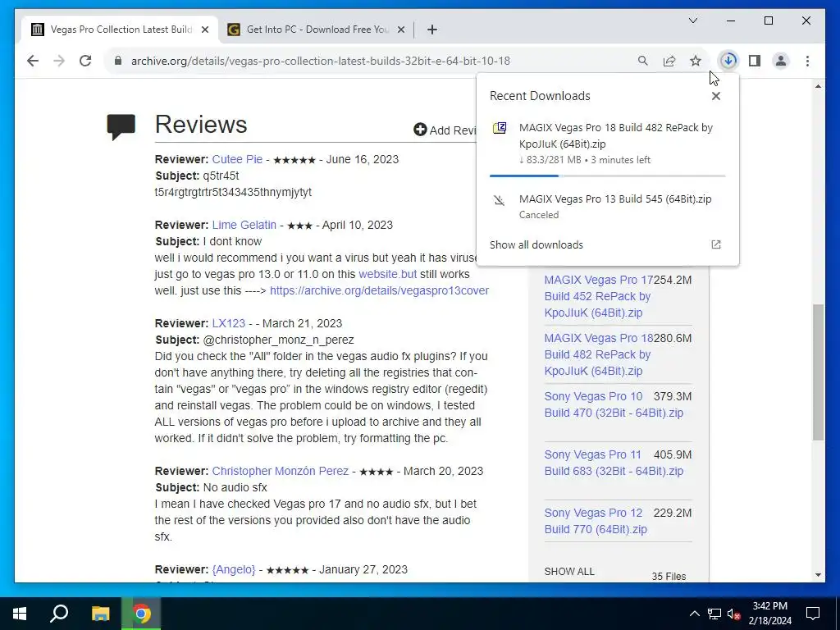Viewport: 840px width, 630px height.
Task: Open reviewer {Angelo}'s profile
Action: (234, 569)
